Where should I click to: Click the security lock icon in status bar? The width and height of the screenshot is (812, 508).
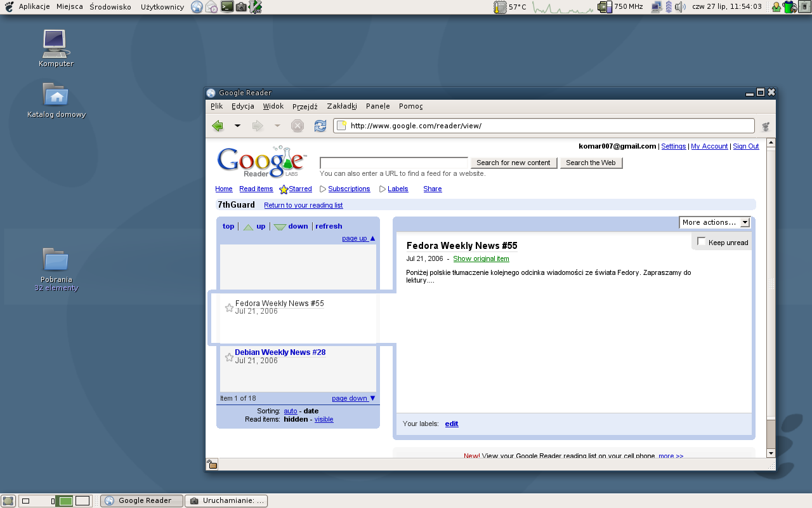tap(212, 464)
